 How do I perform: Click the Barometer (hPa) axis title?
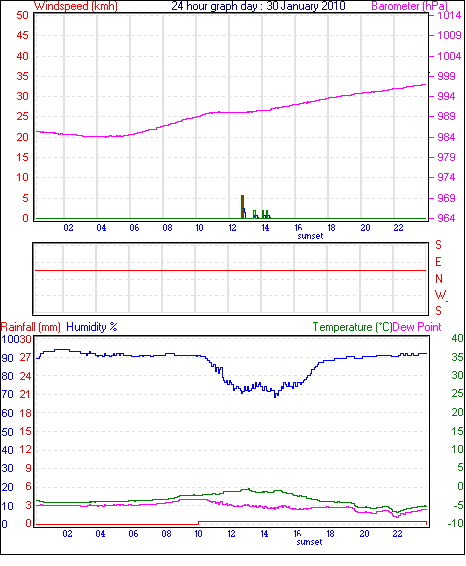tap(409, 6)
